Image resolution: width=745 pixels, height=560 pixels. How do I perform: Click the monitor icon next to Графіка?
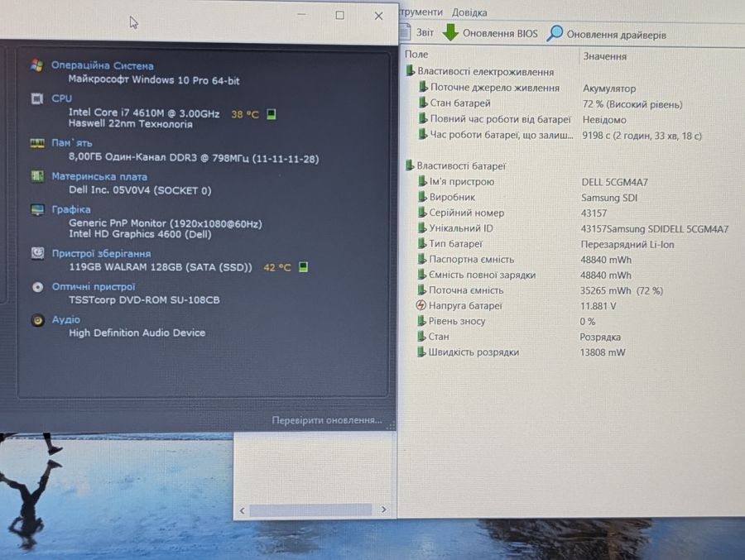37,209
